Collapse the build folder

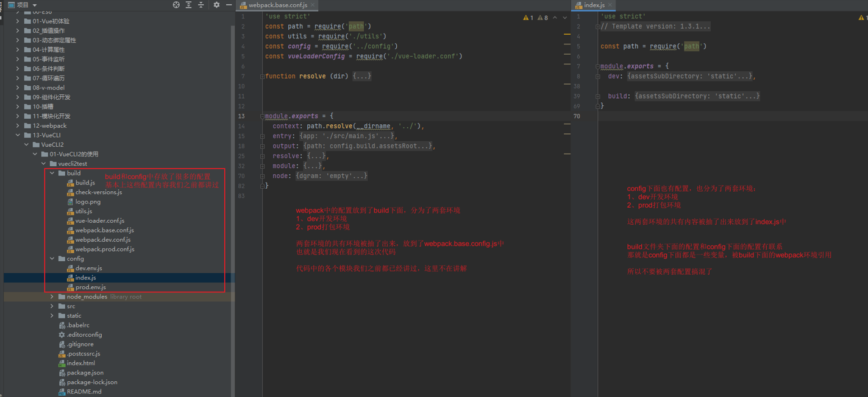tap(52, 173)
